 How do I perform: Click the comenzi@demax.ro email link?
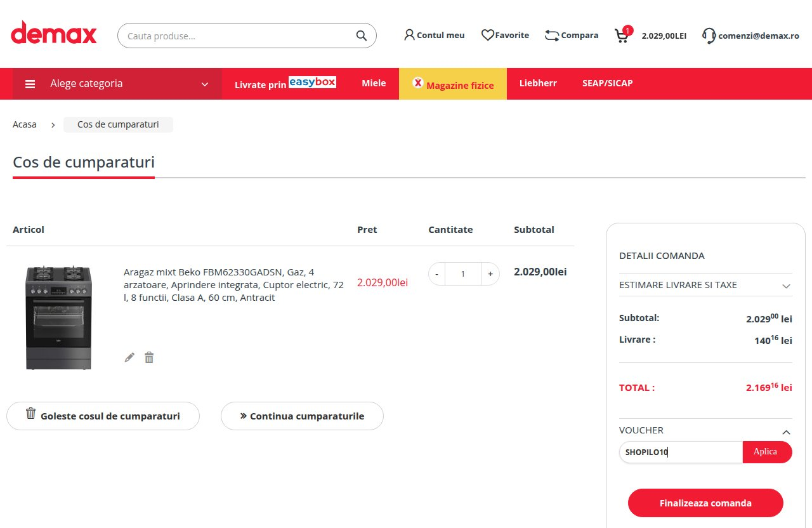[759, 36]
